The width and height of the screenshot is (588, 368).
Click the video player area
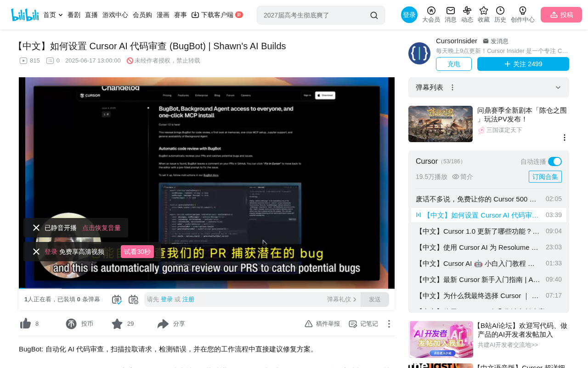(x=207, y=183)
